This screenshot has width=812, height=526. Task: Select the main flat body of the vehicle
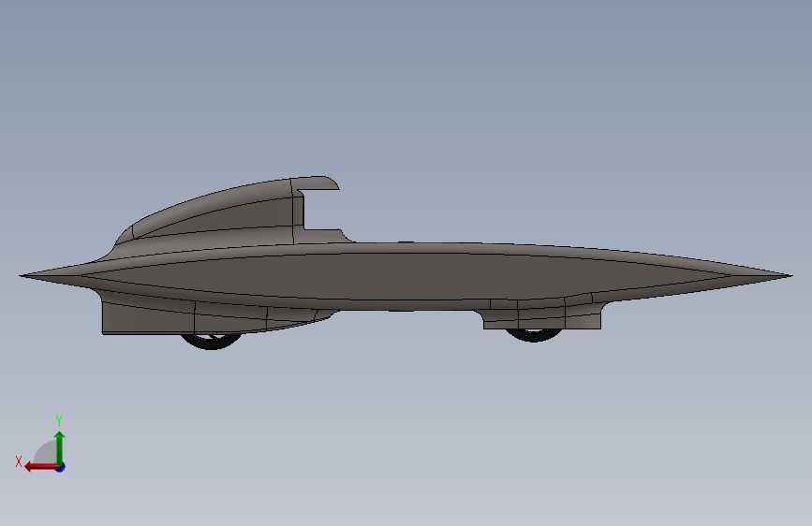(x=406, y=276)
